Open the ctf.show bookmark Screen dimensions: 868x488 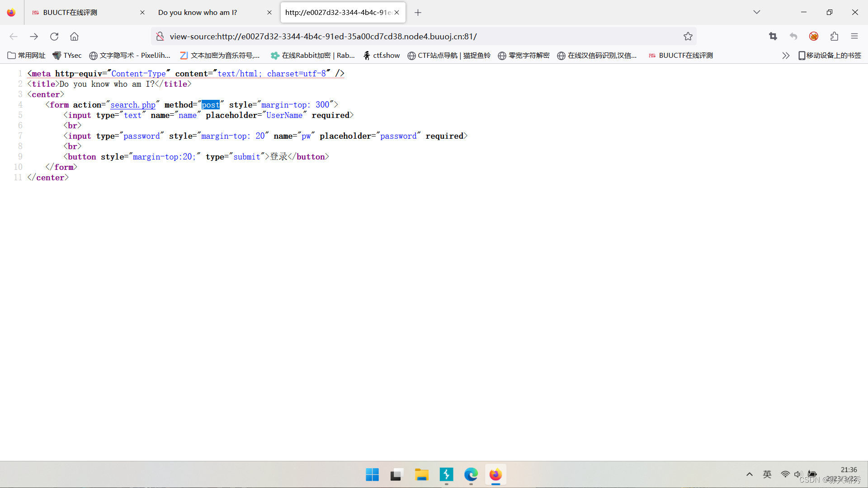(382, 56)
